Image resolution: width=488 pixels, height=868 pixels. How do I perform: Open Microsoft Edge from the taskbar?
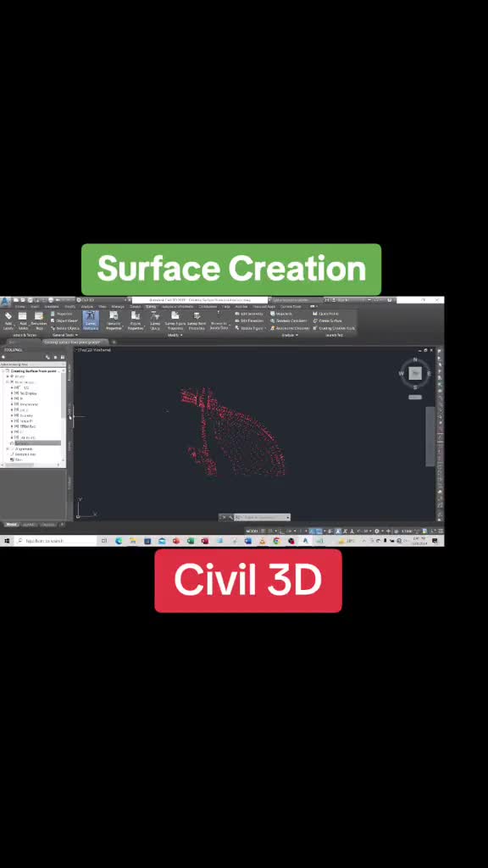[119, 541]
